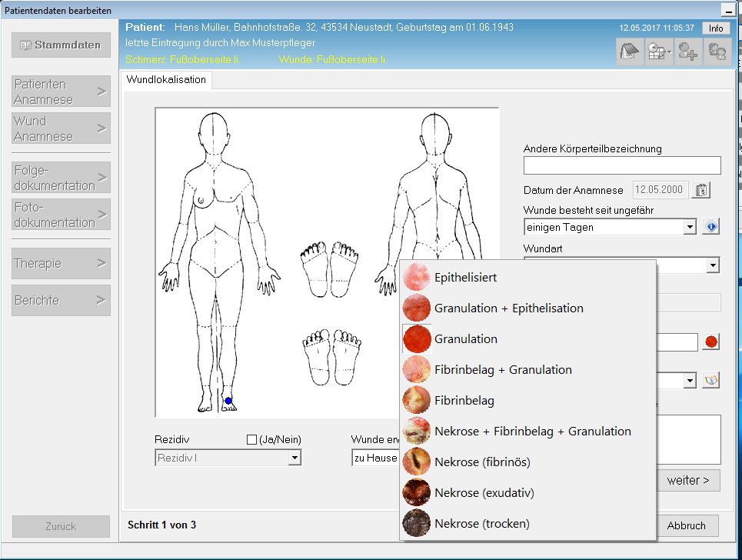Open the clock and table schedule icon
This screenshot has height=560, width=742.
point(659,52)
